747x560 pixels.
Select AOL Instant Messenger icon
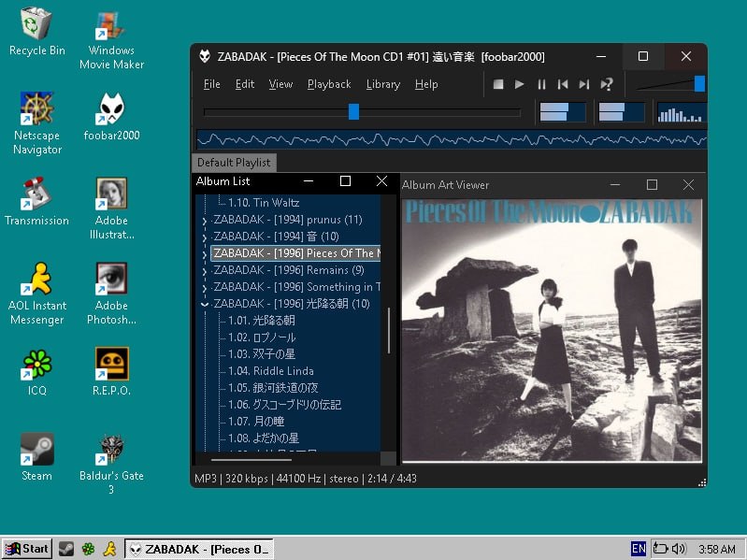point(37,294)
